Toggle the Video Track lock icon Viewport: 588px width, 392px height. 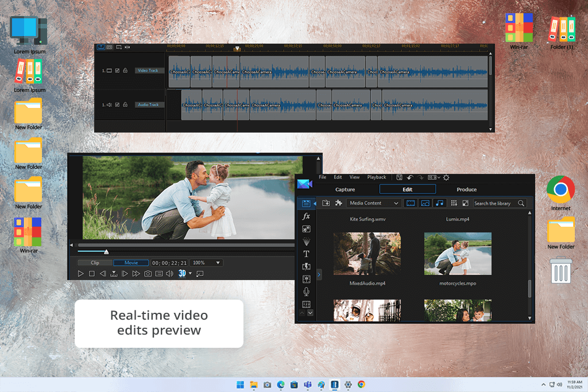125,71
